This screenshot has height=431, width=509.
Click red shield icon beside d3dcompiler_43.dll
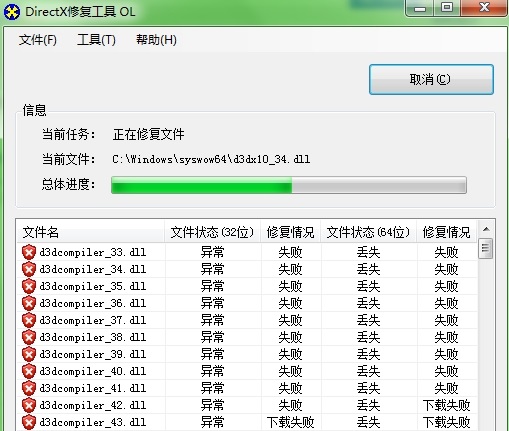29,422
